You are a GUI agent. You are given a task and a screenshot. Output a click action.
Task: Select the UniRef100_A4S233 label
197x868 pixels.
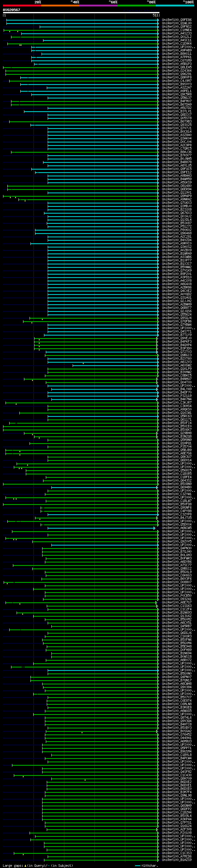coord(176,33)
